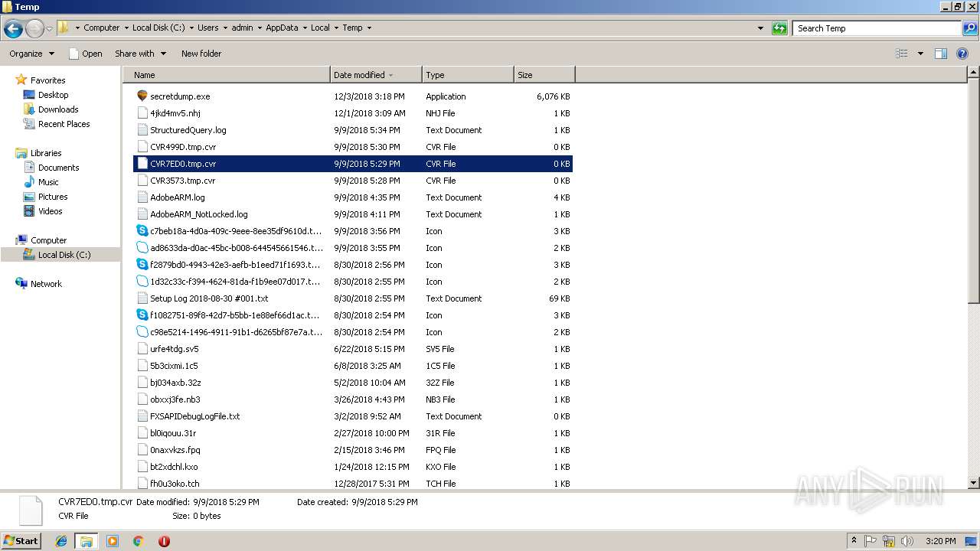The image size is (980, 551).
Task: Click the admin breadcrumb segment
Action: [242, 28]
